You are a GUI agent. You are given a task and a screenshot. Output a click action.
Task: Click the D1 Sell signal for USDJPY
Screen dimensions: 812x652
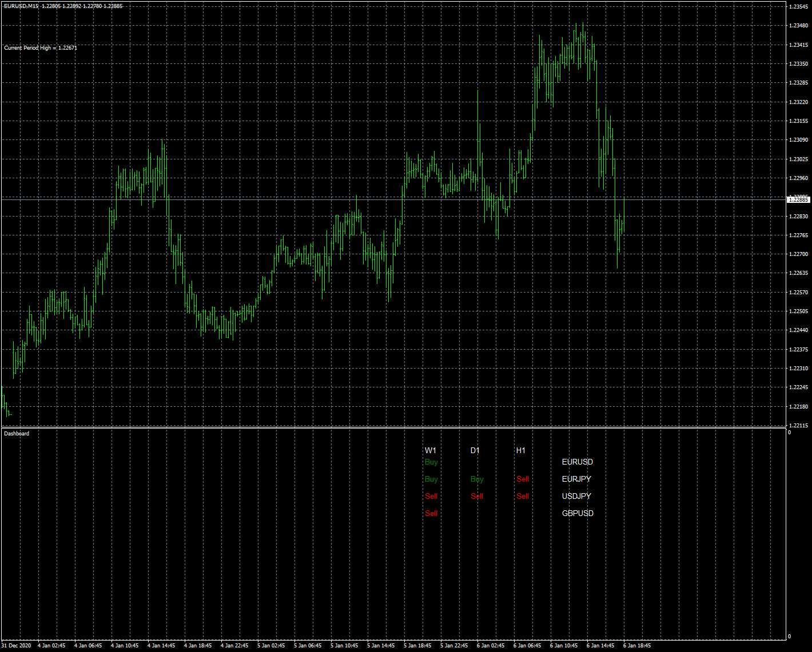click(477, 496)
